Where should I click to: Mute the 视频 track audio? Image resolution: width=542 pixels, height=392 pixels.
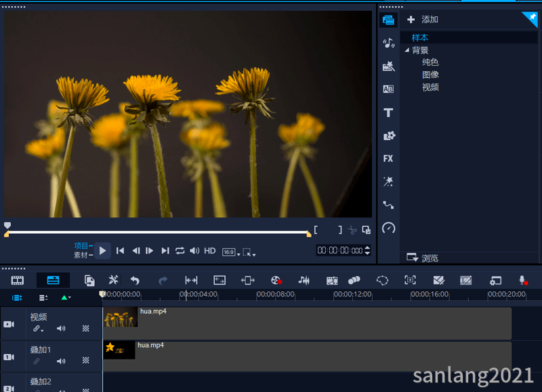[x=61, y=328]
